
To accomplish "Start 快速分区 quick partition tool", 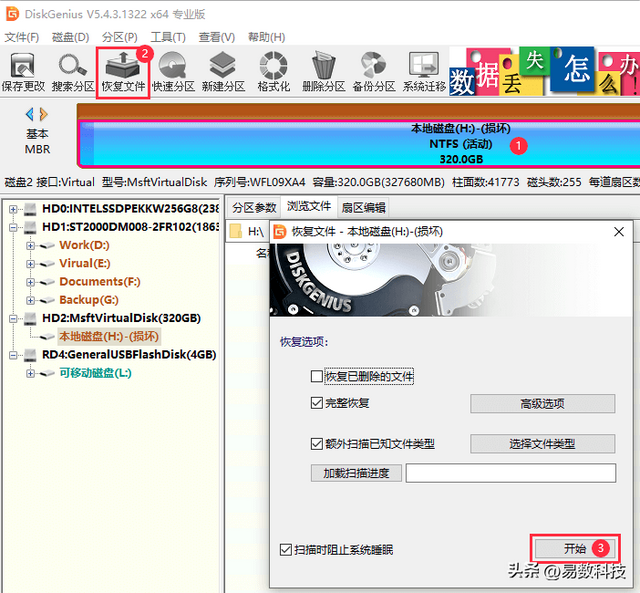I will coord(173,72).
